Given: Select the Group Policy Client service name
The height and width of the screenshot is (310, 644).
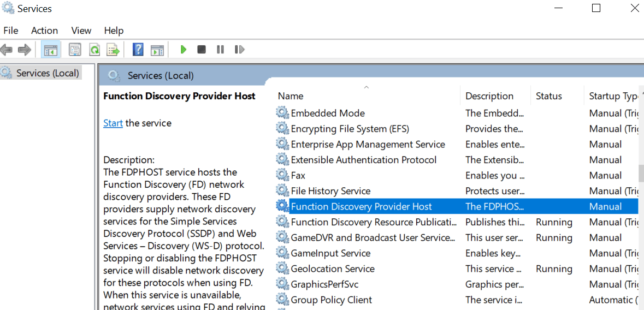Looking at the screenshot, I should pyautogui.click(x=332, y=300).
